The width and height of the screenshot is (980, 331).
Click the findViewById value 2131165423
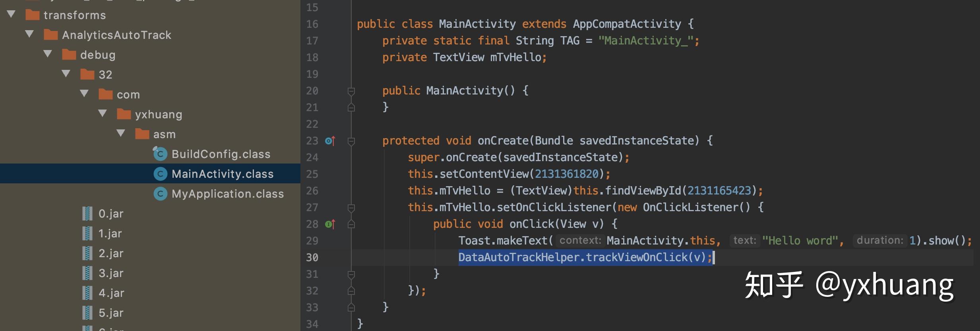coord(719,191)
